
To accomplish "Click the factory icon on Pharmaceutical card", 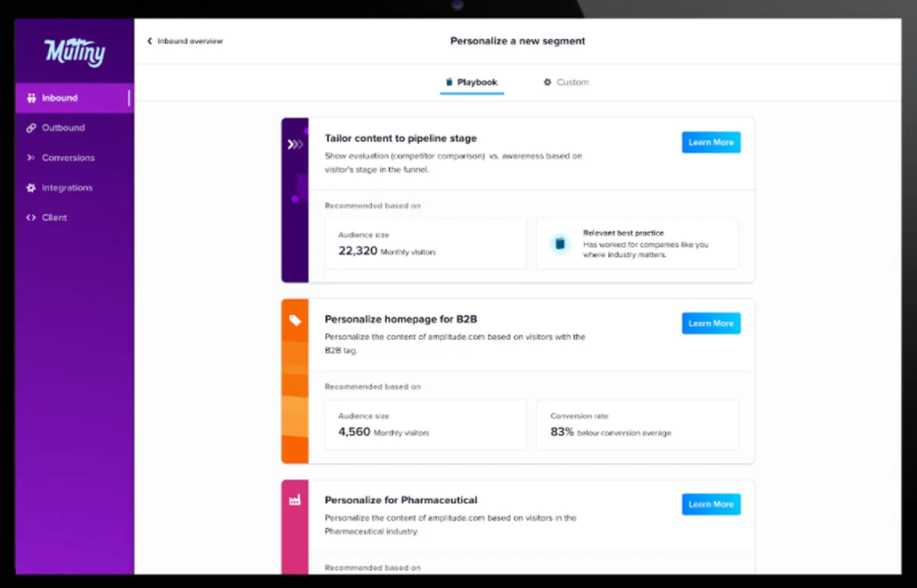I will click(295, 499).
